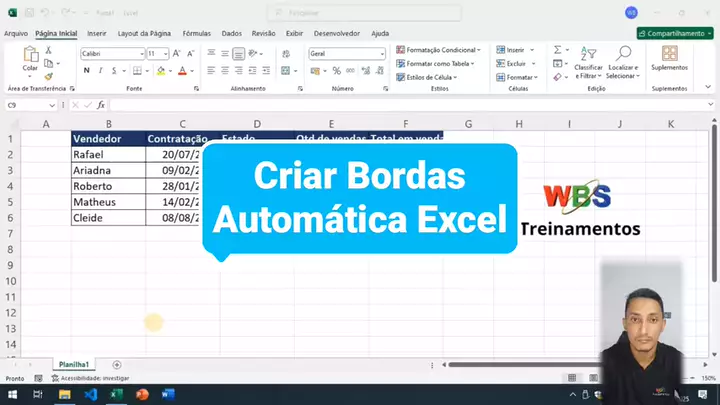
Task: Decrease decimal places icon
Action: (x=380, y=71)
